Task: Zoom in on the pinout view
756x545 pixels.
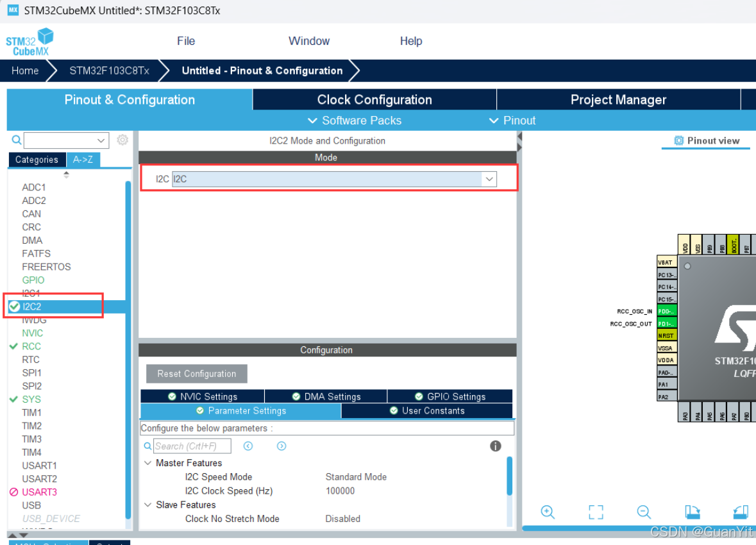Action: [x=548, y=512]
